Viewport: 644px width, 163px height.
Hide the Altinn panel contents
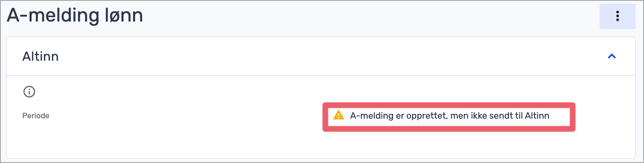(612, 56)
